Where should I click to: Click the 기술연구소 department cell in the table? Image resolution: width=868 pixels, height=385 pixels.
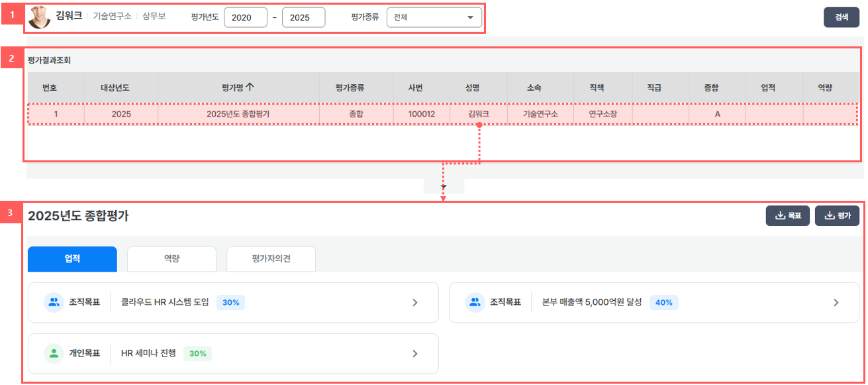[x=541, y=114]
